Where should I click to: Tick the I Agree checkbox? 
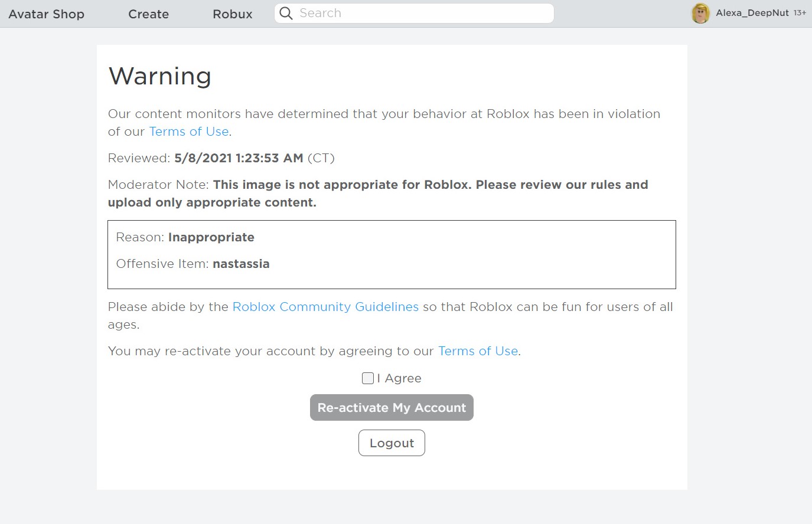(367, 378)
